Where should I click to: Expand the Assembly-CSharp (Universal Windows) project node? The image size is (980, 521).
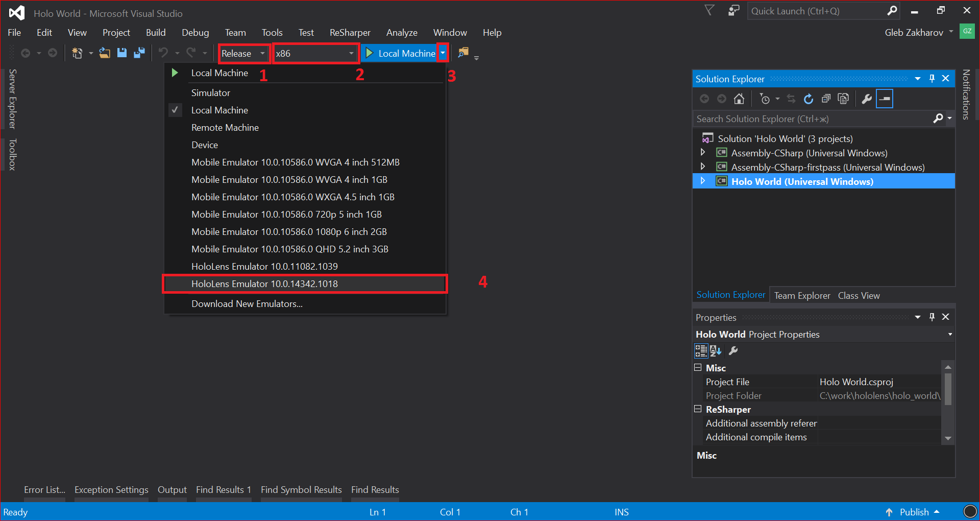pos(703,153)
